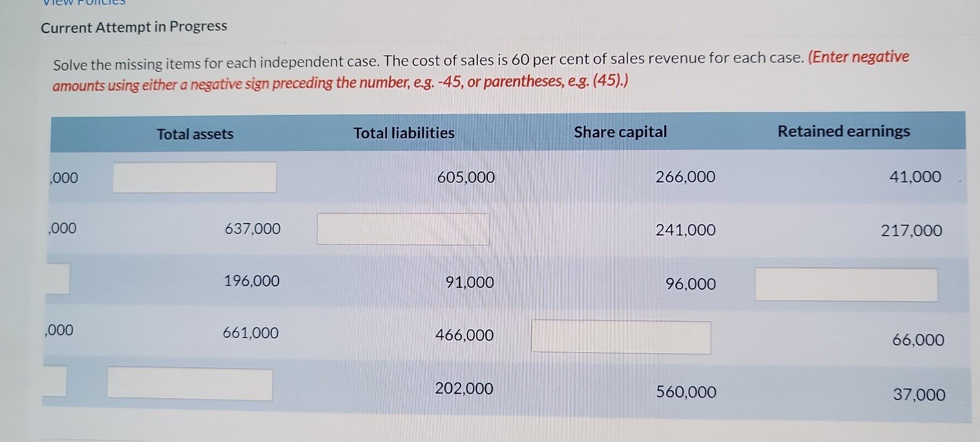The width and height of the screenshot is (980, 442).
Task: Click the Share capital column header
Action: click(620, 132)
